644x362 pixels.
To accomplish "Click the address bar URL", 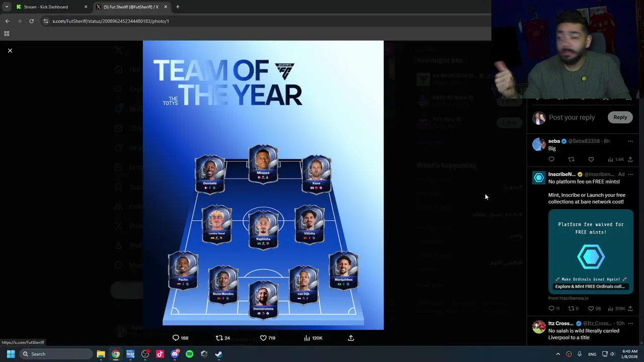I will point(111,21).
